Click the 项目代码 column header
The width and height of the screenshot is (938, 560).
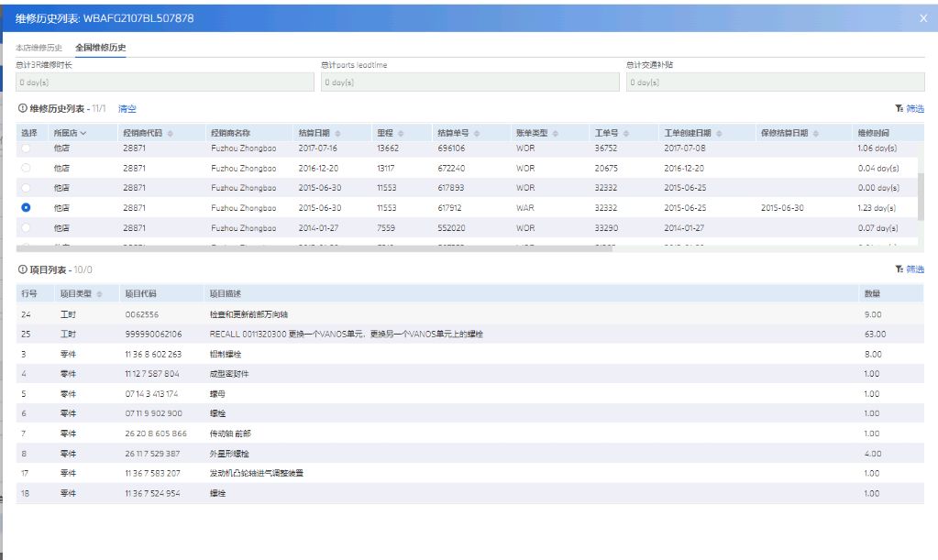pyautogui.click(x=140, y=294)
